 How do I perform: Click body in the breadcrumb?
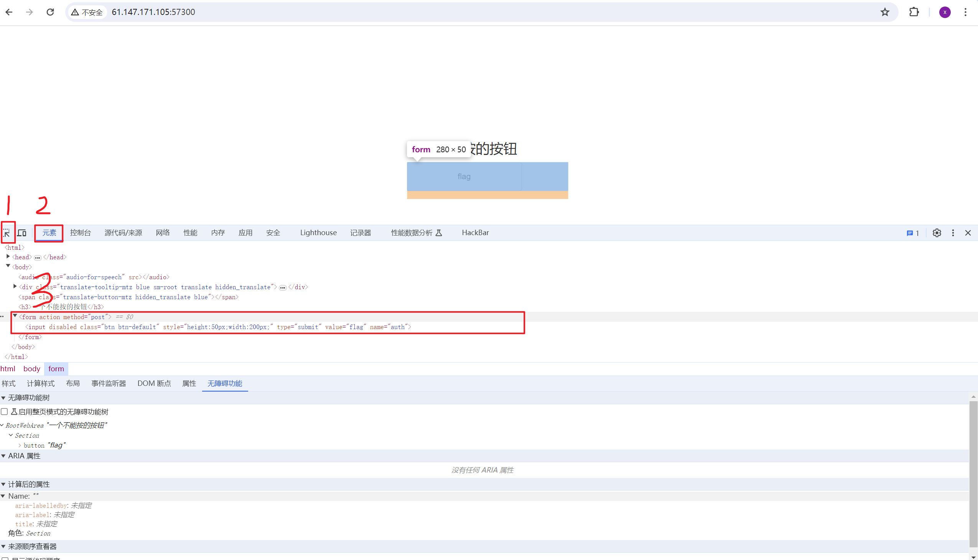click(x=32, y=369)
